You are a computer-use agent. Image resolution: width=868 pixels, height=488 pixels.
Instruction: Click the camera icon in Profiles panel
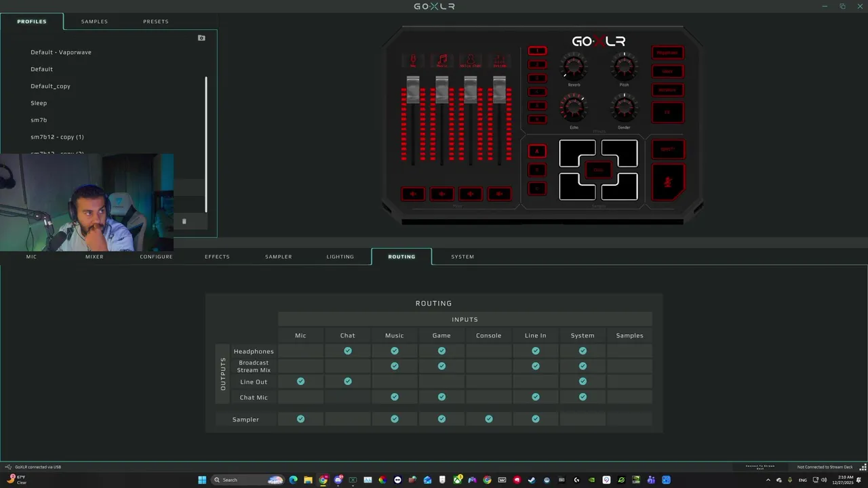pyautogui.click(x=201, y=38)
